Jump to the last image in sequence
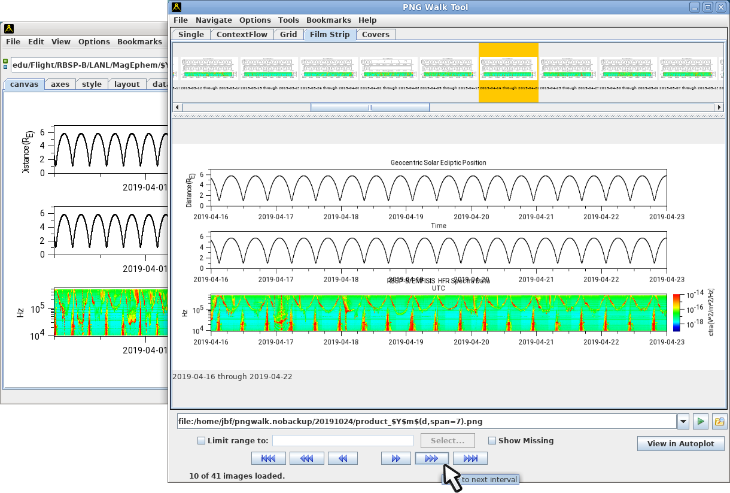Image resolution: width=730 pixels, height=493 pixels. pos(471,458)
